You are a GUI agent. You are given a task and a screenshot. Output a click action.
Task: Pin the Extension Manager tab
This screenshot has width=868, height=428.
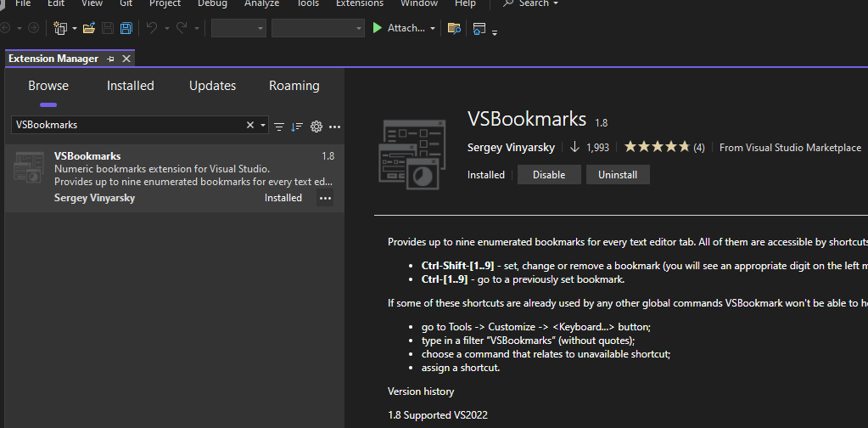[110, 59]
